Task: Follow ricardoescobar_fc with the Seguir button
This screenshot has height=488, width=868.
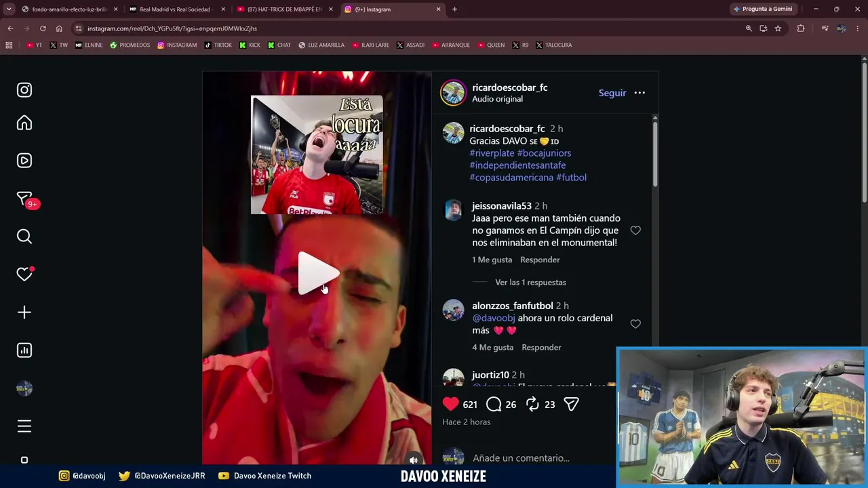Action: (612, 93)
